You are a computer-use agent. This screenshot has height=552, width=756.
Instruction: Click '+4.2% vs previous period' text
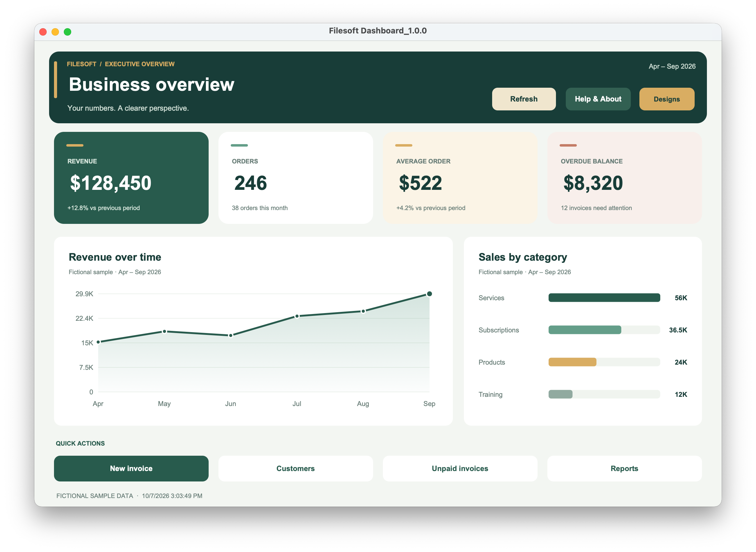click(431, 208)
